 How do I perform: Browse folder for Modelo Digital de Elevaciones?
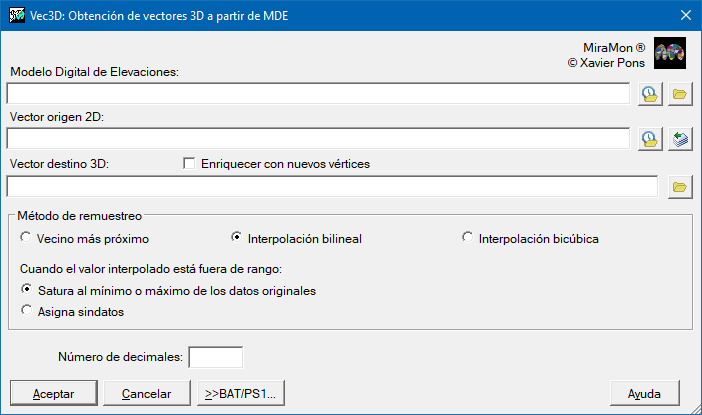pyautogui.click(x=680, y=94)
